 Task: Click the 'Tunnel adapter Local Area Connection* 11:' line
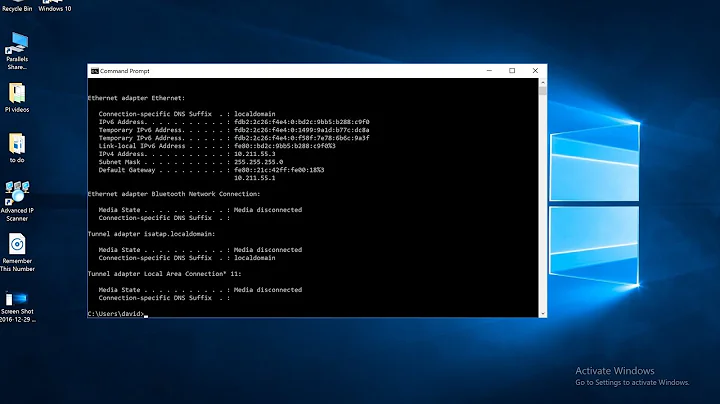[x=164, y=274]
